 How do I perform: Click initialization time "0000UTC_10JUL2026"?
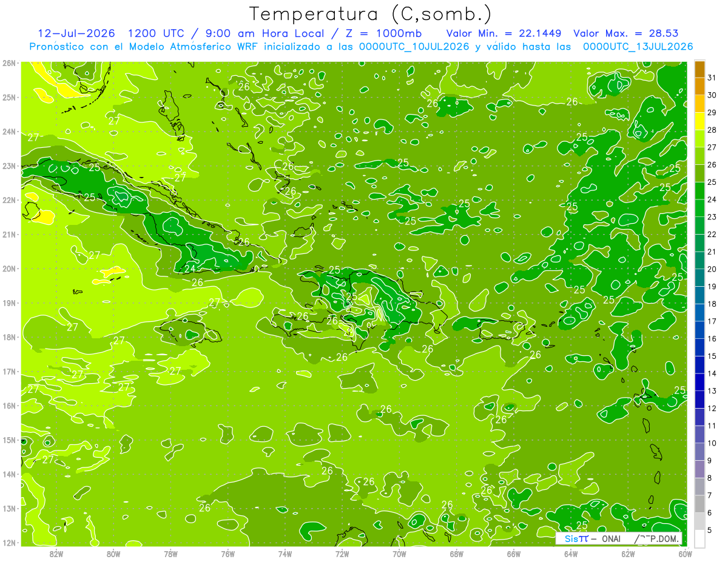point(414,46)
